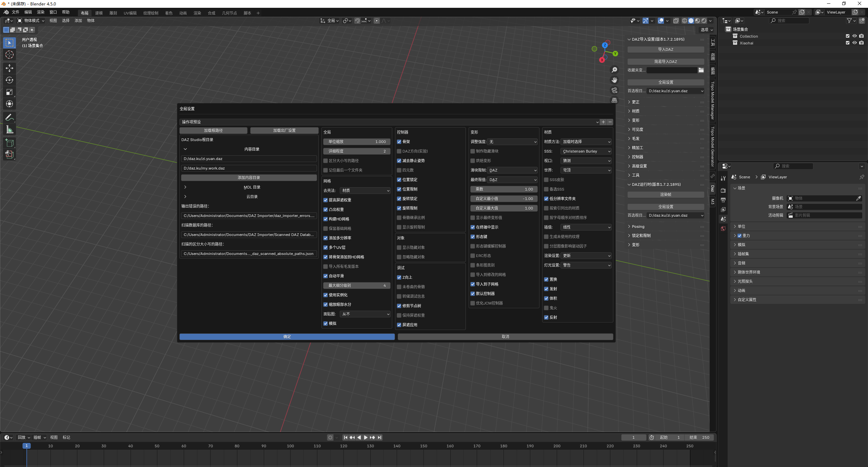Select the Cursor tool in toolbar

click(x=9, y=55)
